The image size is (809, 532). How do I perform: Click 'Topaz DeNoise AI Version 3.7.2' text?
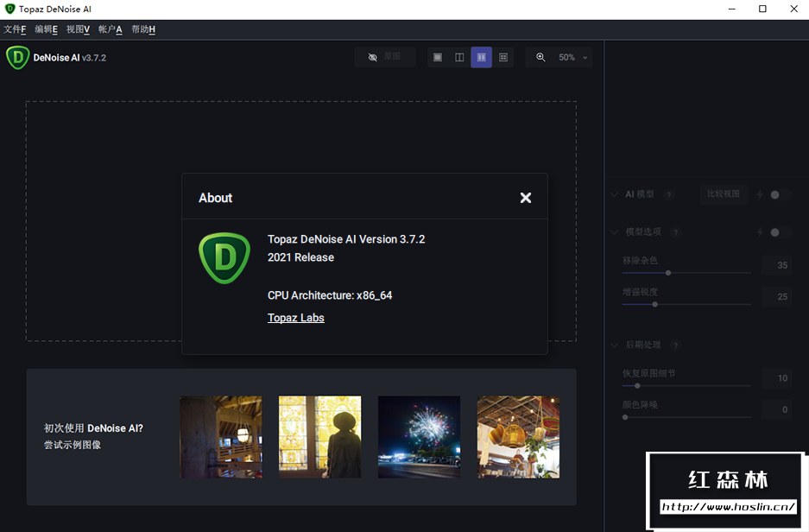click(x=346, y=239)
